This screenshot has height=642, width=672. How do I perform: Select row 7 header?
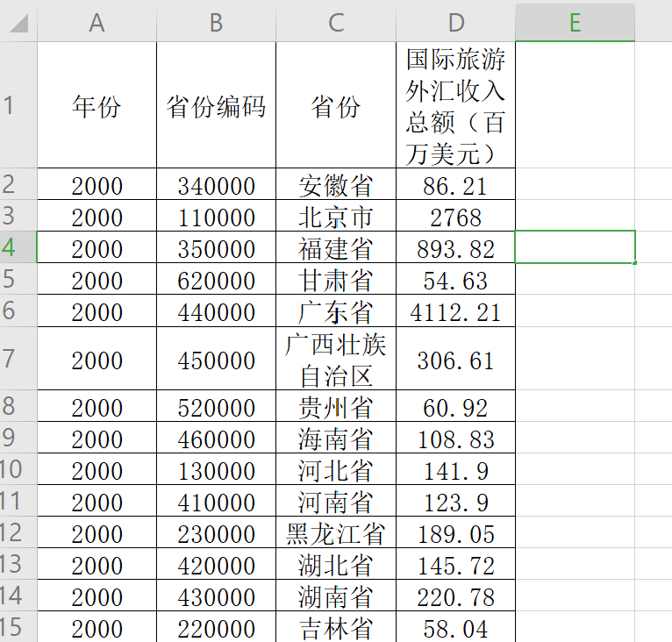coord(18,359)
